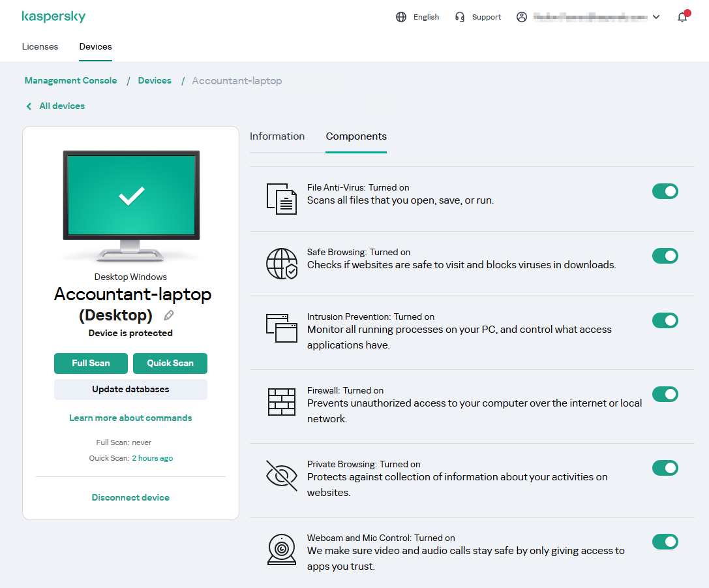The width and height of the screenshot is (709, 588).
Task: Click the 'Device is protected' status text
Action: [130, 333]
